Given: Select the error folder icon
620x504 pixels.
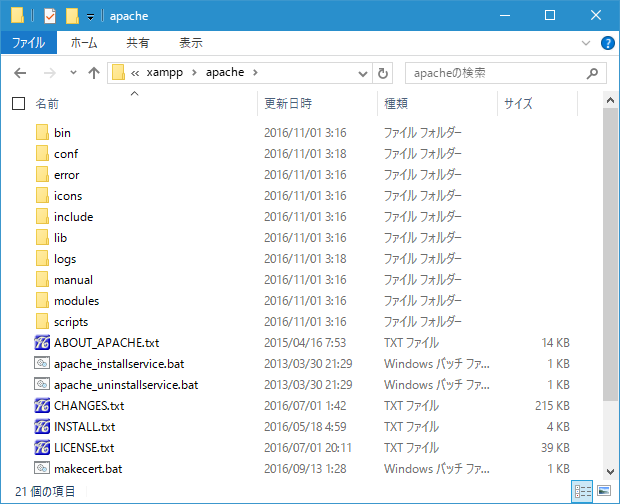Looking at the screenshot, I should pos(42,174).
